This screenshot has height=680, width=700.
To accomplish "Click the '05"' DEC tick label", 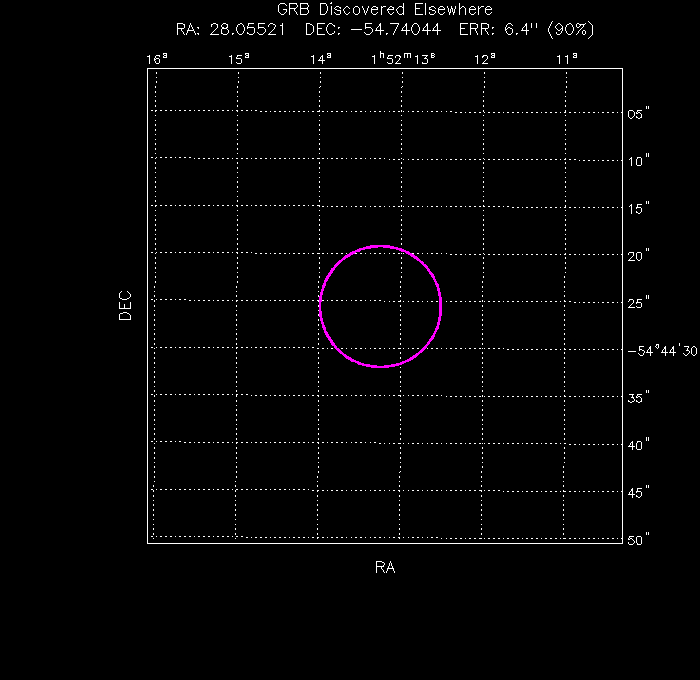I will click(x=638, y=114).
